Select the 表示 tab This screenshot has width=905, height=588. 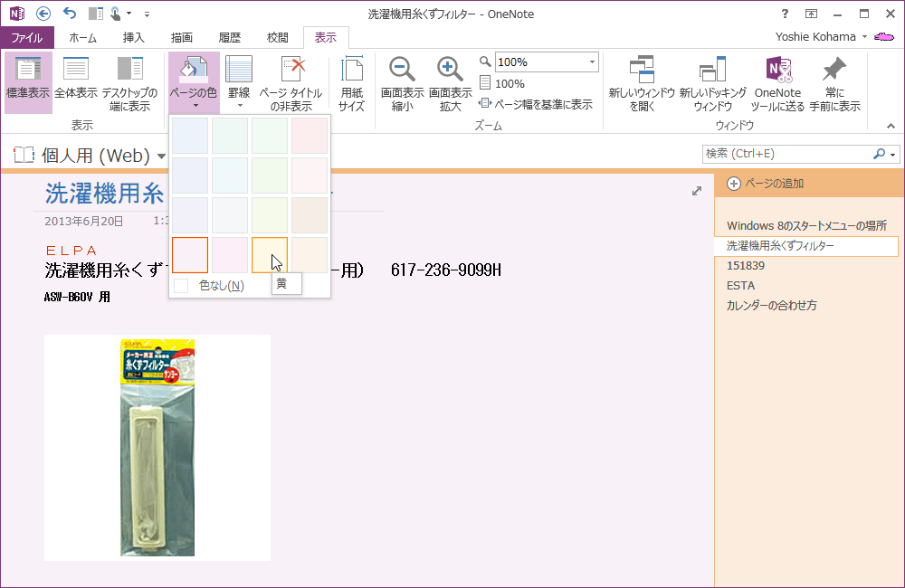tap(326, 37)
